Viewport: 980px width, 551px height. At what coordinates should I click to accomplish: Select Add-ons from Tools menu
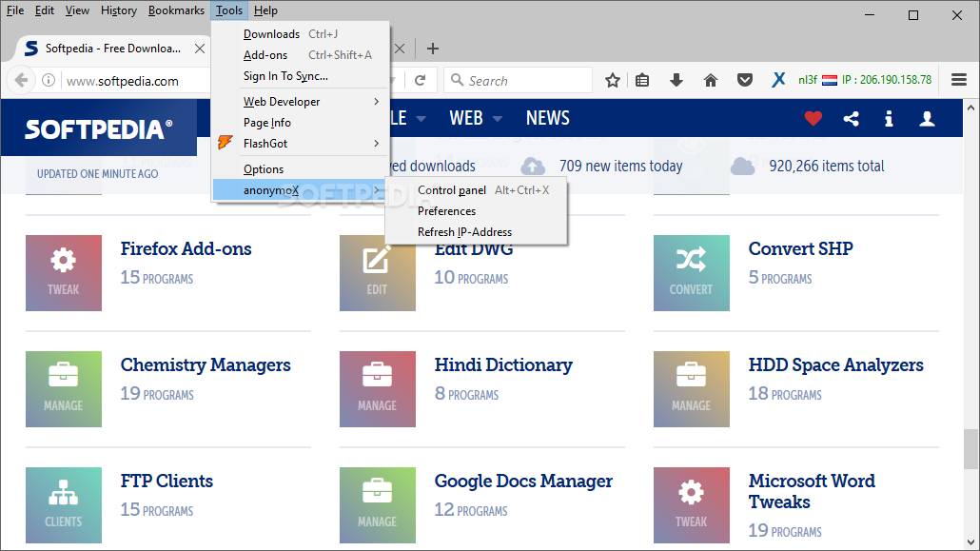(x=300, y=55)
